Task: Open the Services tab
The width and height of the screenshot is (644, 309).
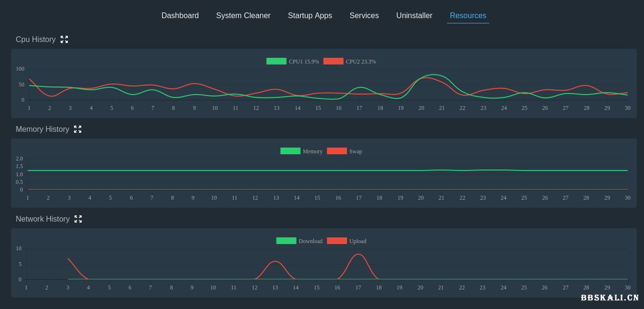Action: 364,16
